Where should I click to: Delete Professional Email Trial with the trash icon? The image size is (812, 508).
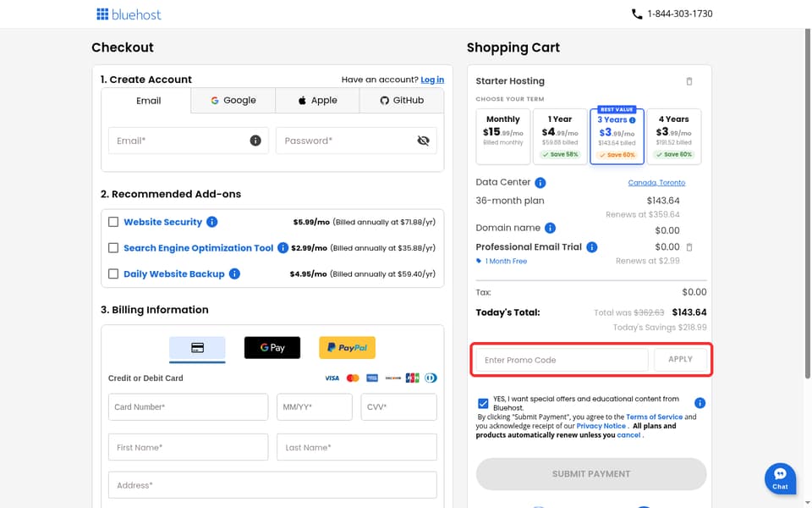pos(689,247)
